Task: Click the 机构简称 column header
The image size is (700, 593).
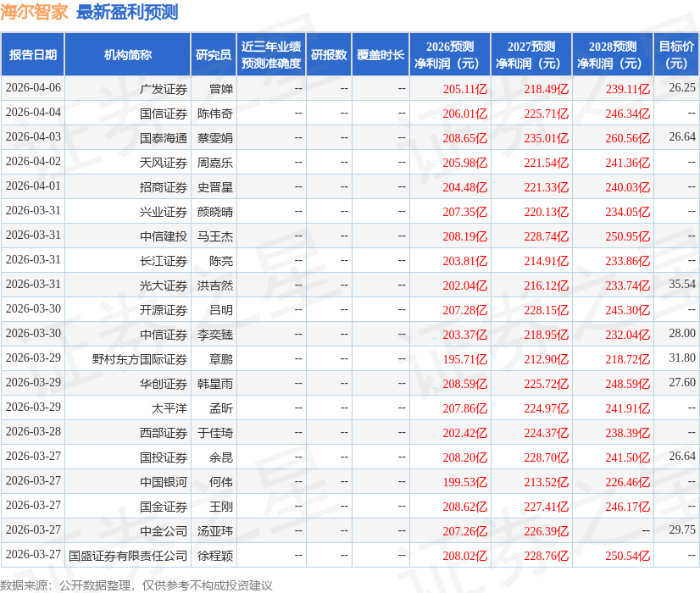Action: click(128, 53)
